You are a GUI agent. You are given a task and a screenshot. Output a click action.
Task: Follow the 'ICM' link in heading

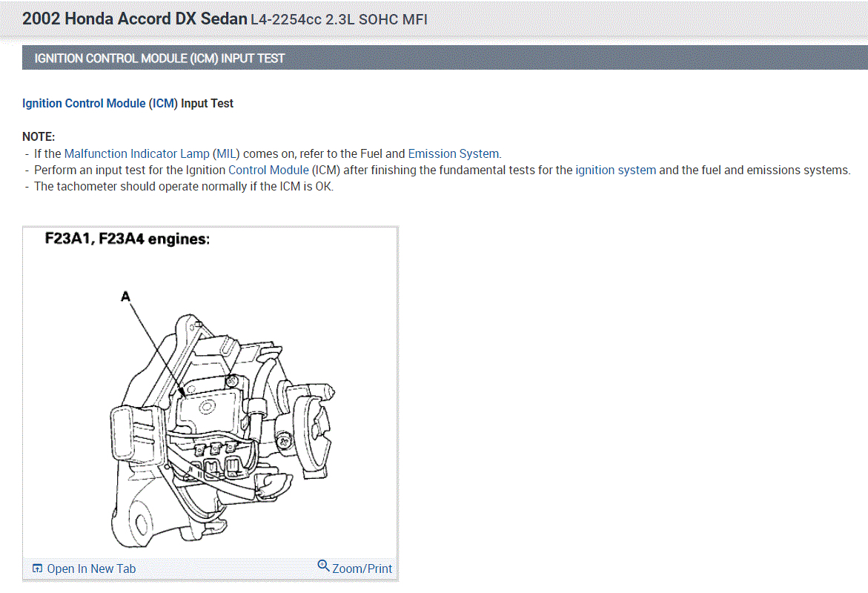pos(163,104)
